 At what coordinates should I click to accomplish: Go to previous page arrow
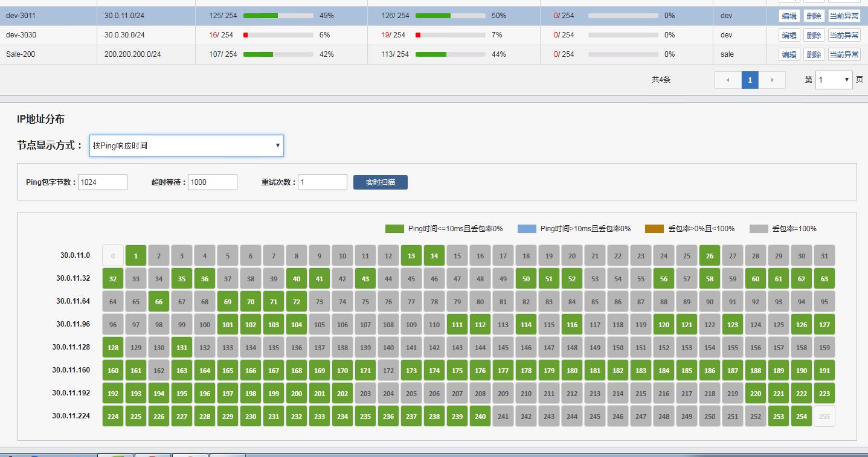728,80
